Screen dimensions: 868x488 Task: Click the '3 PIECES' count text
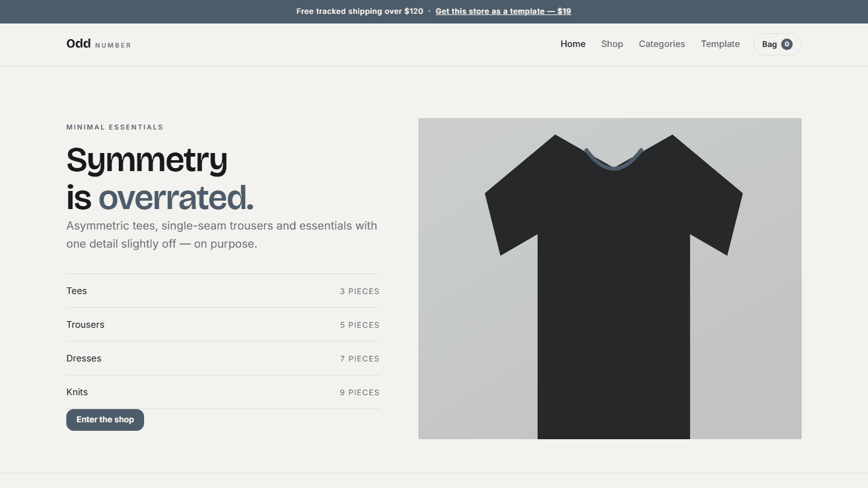point(360,292)
